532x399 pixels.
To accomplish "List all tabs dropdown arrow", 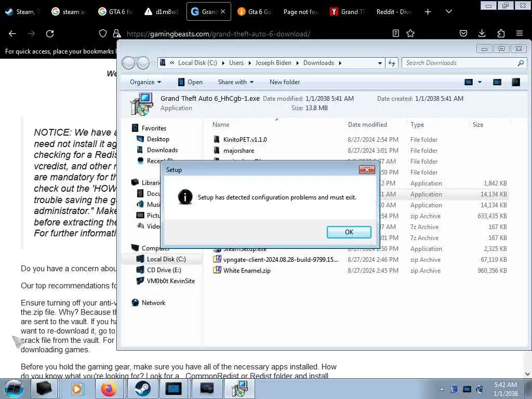I will click(448, 11).
